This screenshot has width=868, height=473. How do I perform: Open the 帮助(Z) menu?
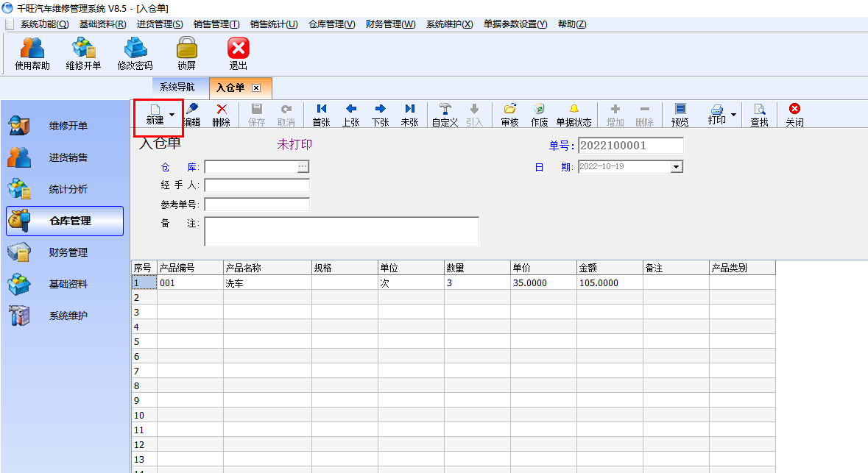click(572, 24)
